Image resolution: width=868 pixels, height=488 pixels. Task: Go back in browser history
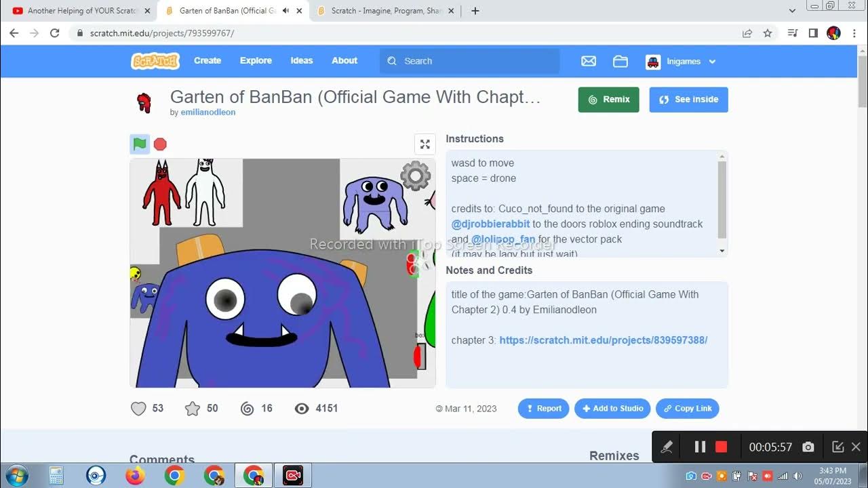pyautogui.click(x=14, y=33)
